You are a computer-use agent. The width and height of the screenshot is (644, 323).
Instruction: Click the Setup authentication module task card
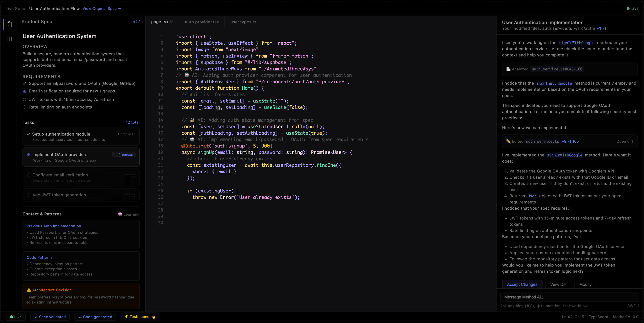[81, 137]
